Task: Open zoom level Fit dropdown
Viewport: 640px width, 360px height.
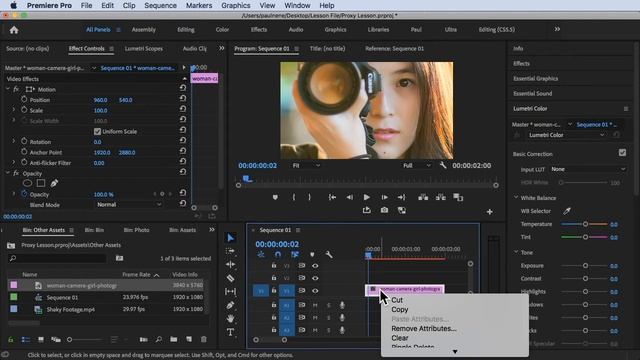Action: [306, 165]
